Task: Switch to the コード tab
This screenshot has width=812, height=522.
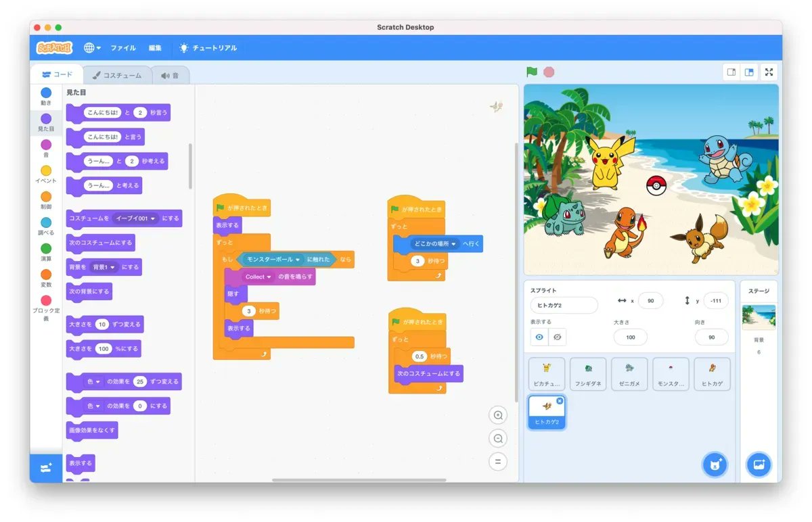Action: pyautogui.click(x=57, y=75)
